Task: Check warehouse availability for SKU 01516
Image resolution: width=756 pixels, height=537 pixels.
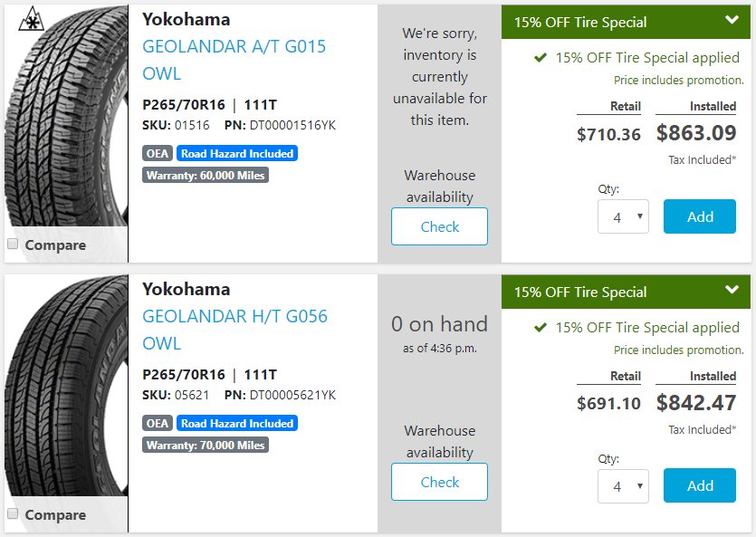Action: (x=439, y=226)
